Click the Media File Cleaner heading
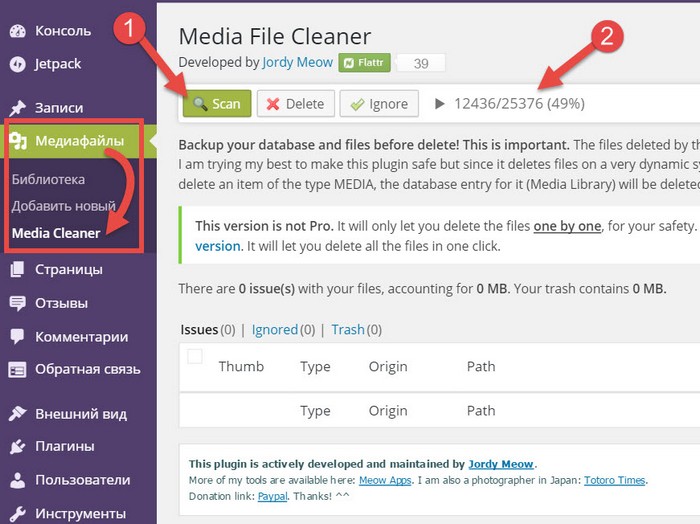 [x=275, y=36]
